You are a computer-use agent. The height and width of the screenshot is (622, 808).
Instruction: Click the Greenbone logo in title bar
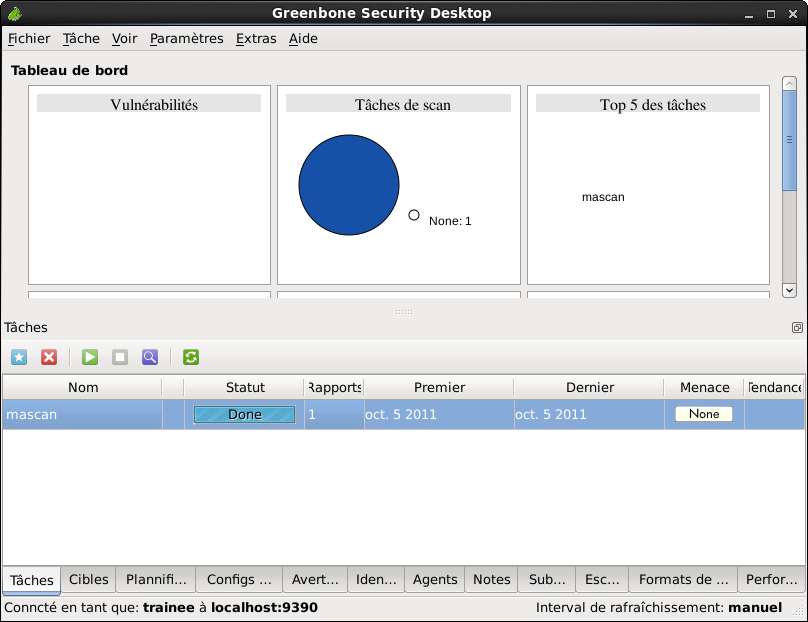tap(14, 13)
